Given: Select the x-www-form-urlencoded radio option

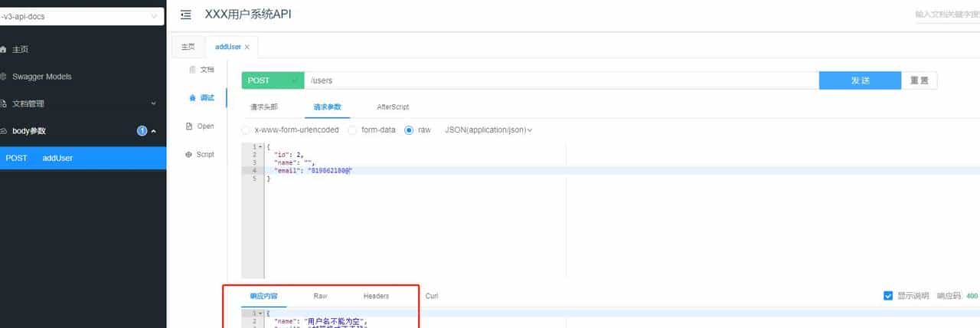Looking at the screenshot, I should (246, 130).
